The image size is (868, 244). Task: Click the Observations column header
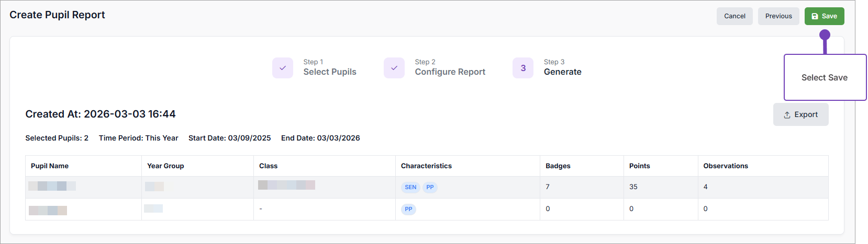tap(725, 166)
